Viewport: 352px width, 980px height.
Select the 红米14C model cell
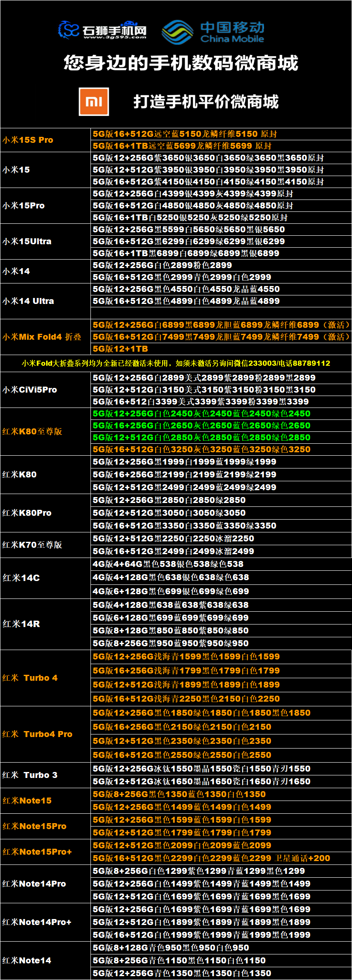coord(21,578)
